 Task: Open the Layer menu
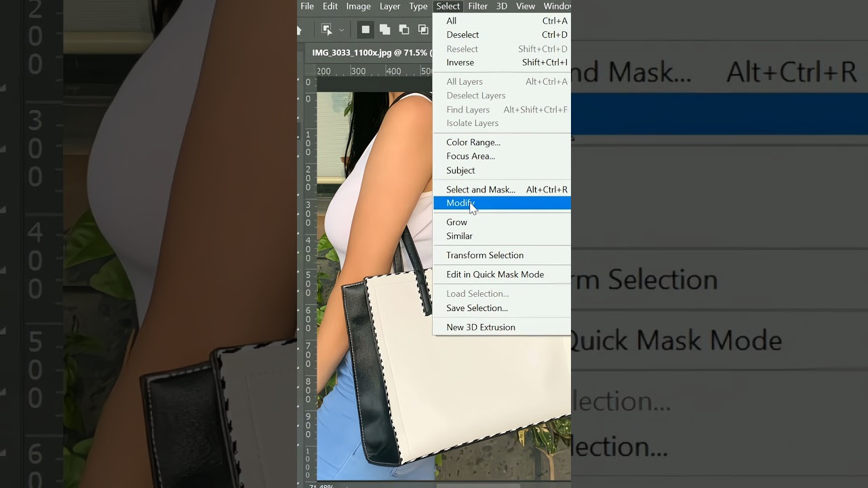coord(390,6)
